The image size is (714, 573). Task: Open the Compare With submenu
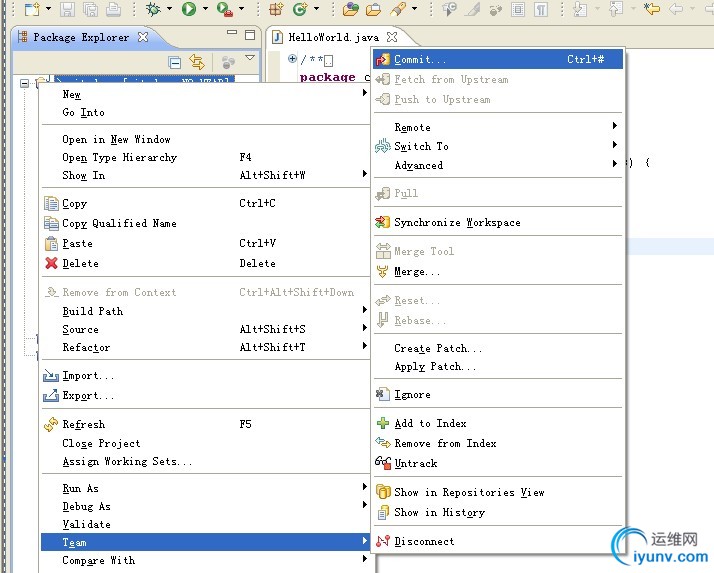click(205, 560)
